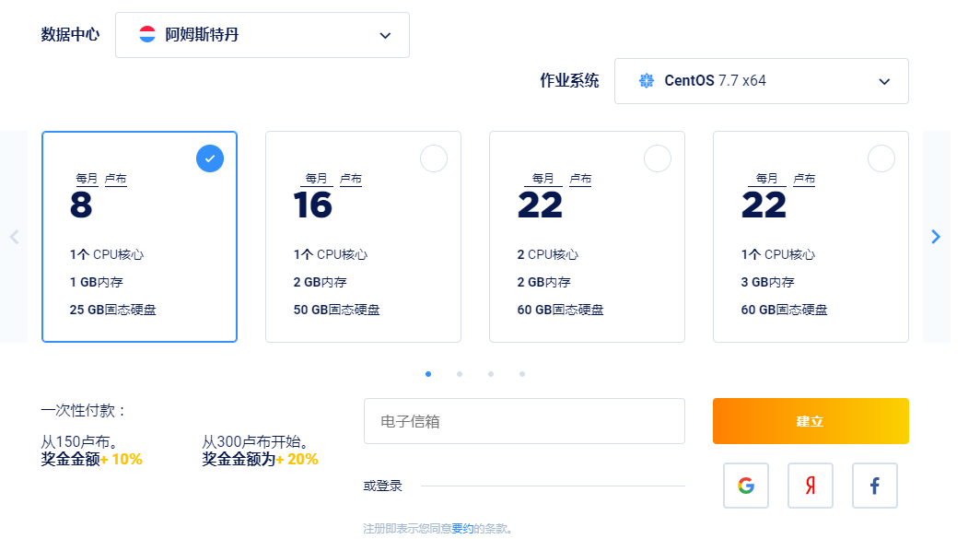Select radio on 2 CPU 22 rubles plan
The height and width of the screenshot is (539, 980).
tap(658, 158)
